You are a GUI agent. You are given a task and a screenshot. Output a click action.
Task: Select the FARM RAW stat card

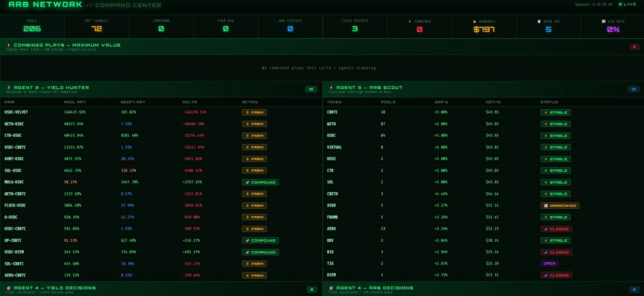[x=226, y=26]
